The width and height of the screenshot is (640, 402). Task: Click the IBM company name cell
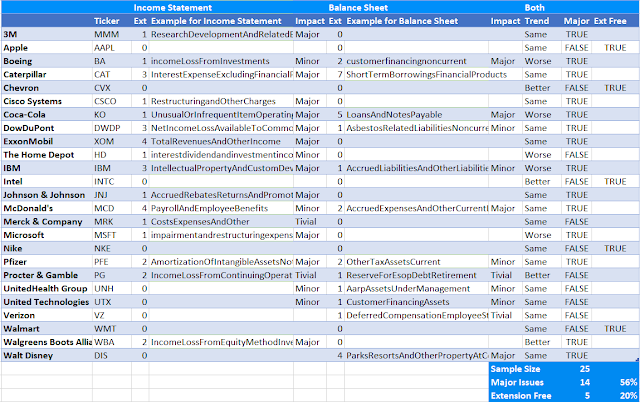47,168
